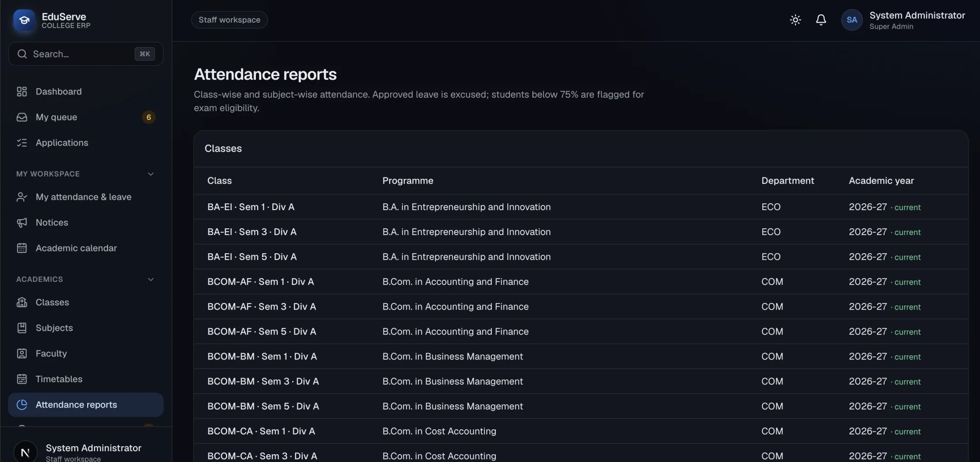Image resolution: width=980 pixels, height=462 pixels.
Task: Click the search magnifier icon
Action: [22, 54]
